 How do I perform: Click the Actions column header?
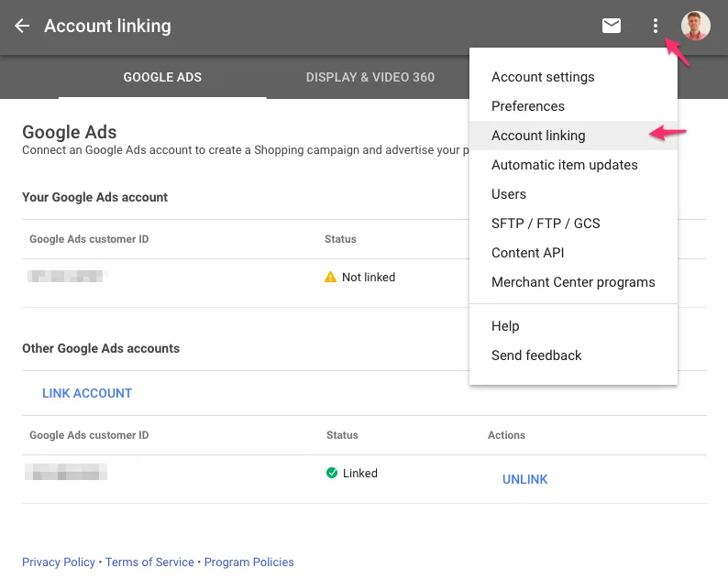click(506, 435)
